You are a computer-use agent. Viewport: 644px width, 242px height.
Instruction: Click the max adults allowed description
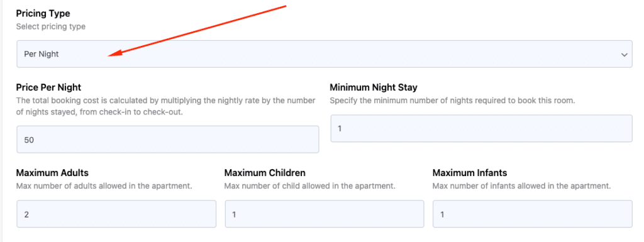104,186
